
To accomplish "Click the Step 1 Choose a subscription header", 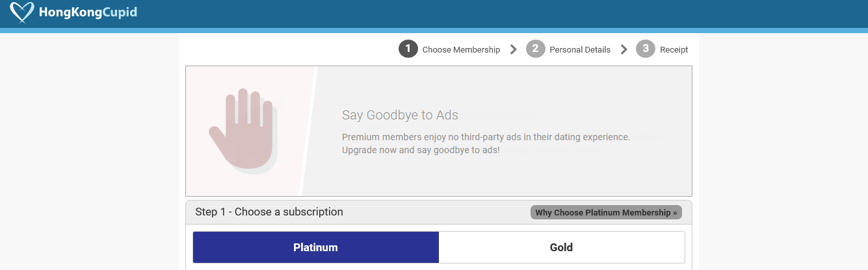I will 269,212.
